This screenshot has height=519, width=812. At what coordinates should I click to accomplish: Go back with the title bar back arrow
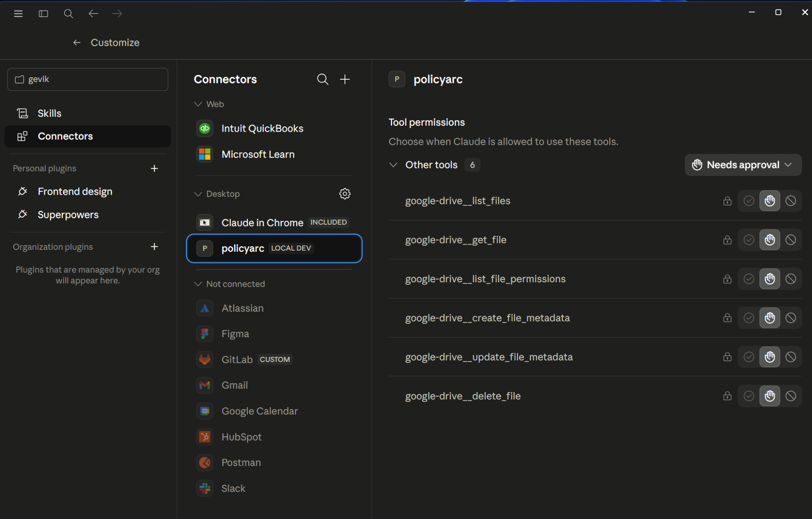[94, 14]
